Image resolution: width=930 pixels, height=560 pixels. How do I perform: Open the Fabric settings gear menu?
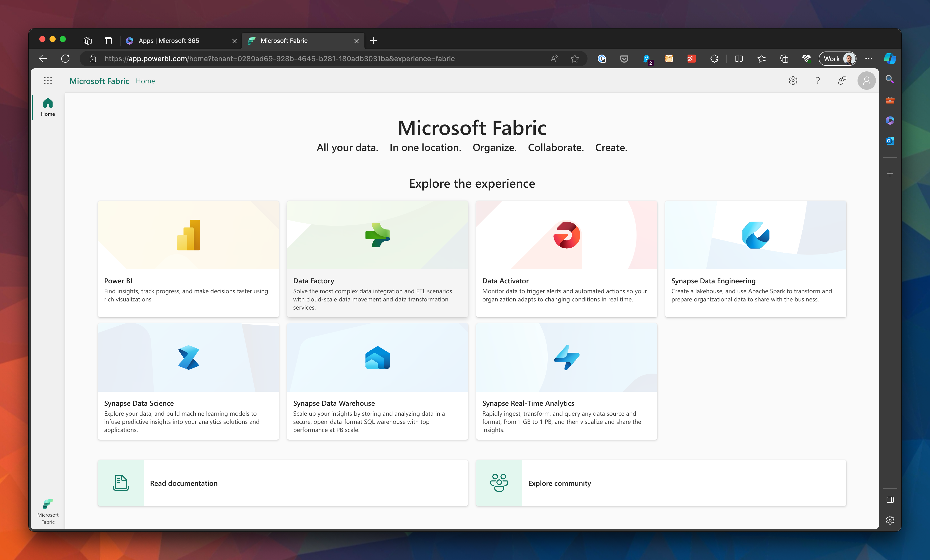[793, 81]
